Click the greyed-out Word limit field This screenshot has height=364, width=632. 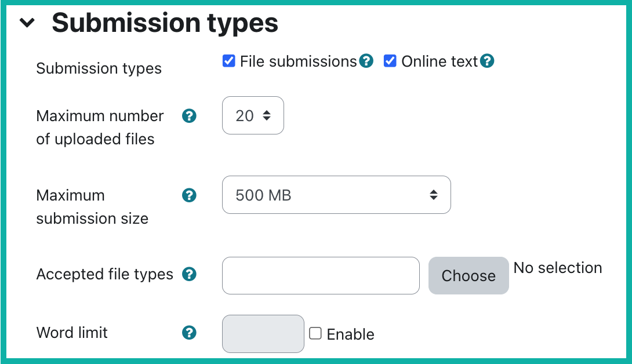pyautogui.click(x=263, y=334)
